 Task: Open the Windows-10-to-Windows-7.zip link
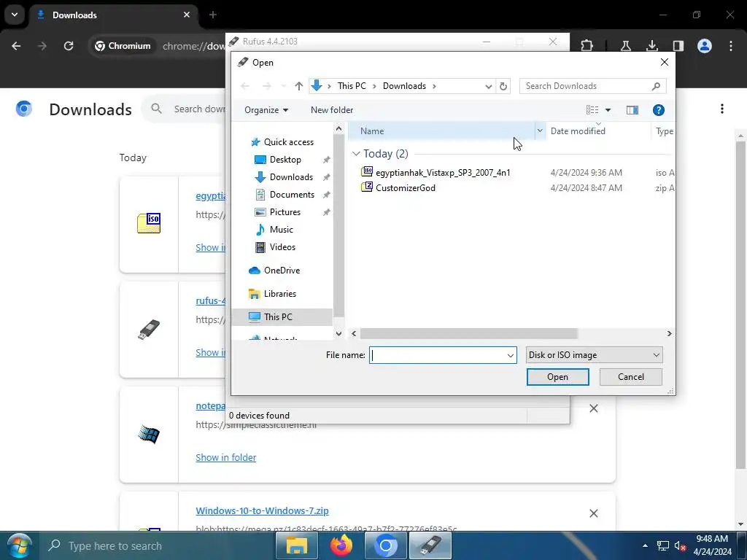tap(262, 511)
